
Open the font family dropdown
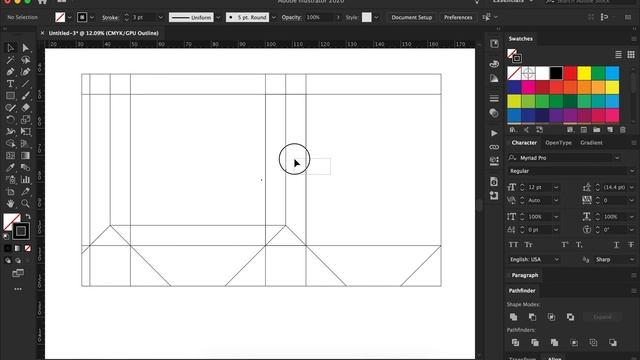(x=617, y=158)
